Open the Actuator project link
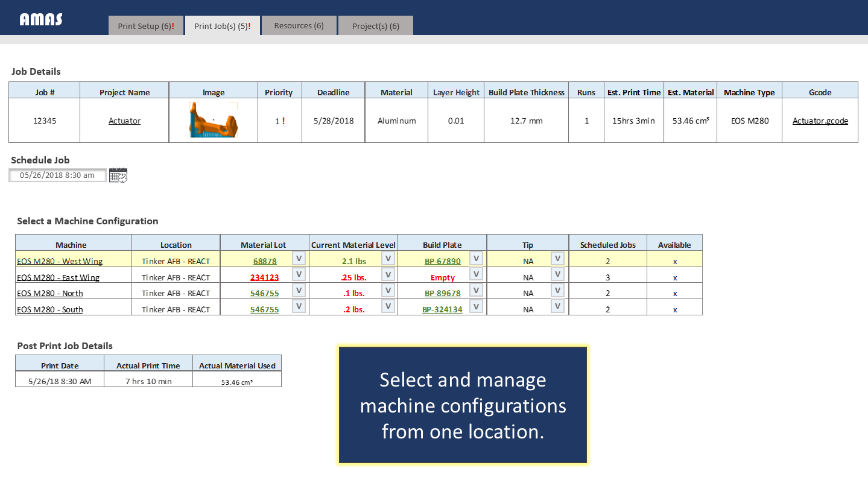The height and width of the screenshot is (483, 868). pyautogui.click(x=124, y=121)
